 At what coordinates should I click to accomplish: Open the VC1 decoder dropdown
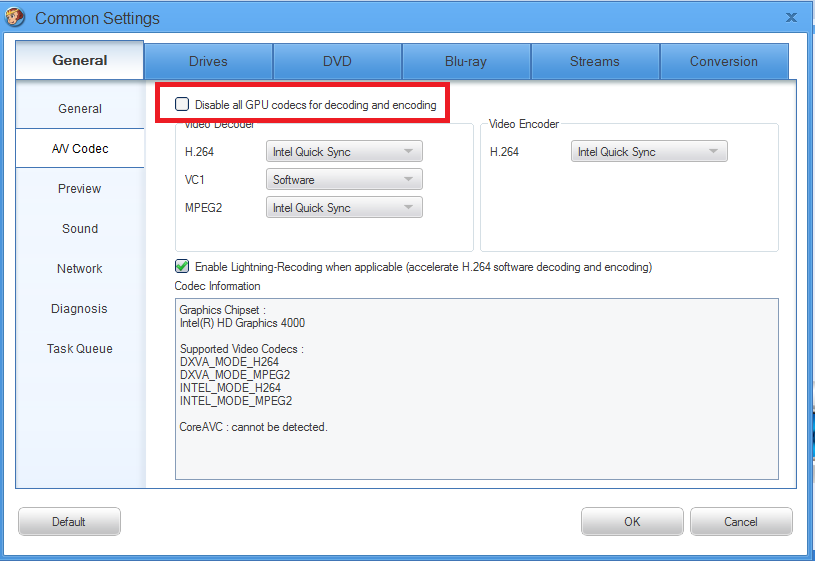(x=344, y=179)
